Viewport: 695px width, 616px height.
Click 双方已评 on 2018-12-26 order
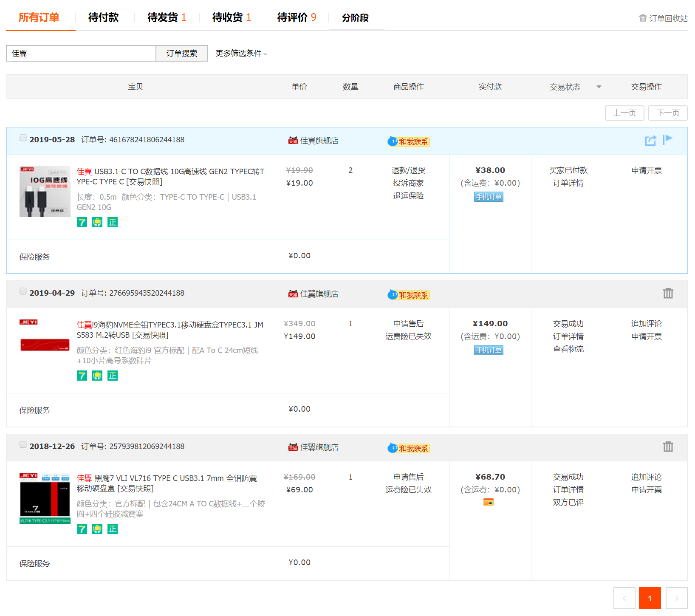tap(568, 503)
